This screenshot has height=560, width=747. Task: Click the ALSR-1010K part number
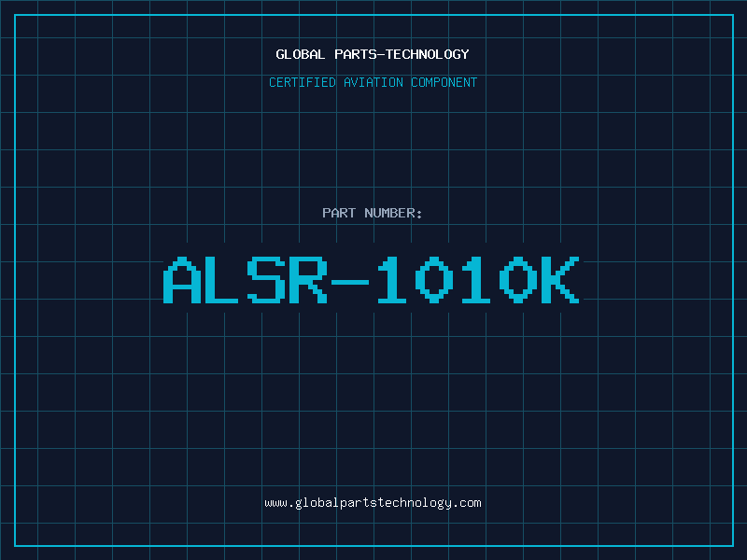coord(372,280)
